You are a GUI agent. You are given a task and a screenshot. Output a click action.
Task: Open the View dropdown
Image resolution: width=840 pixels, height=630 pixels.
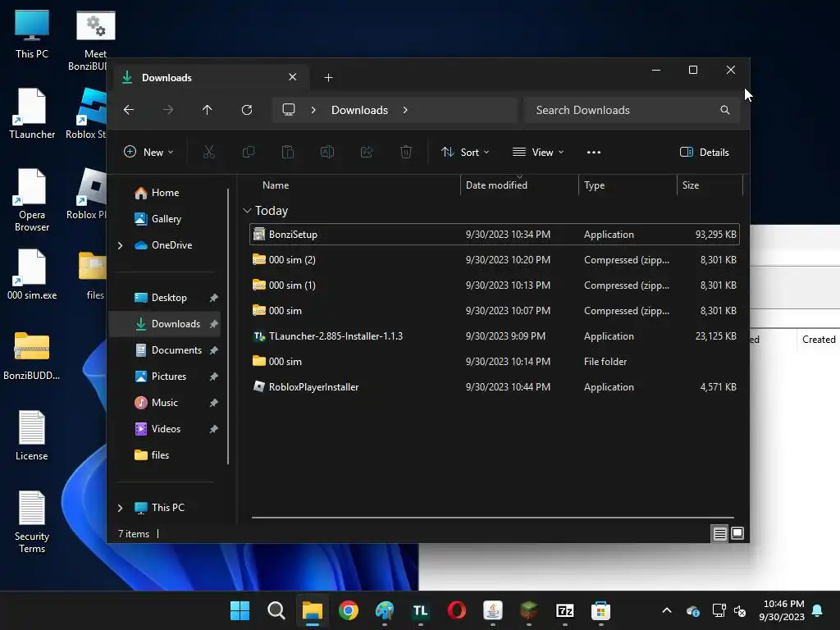(538, 152)
